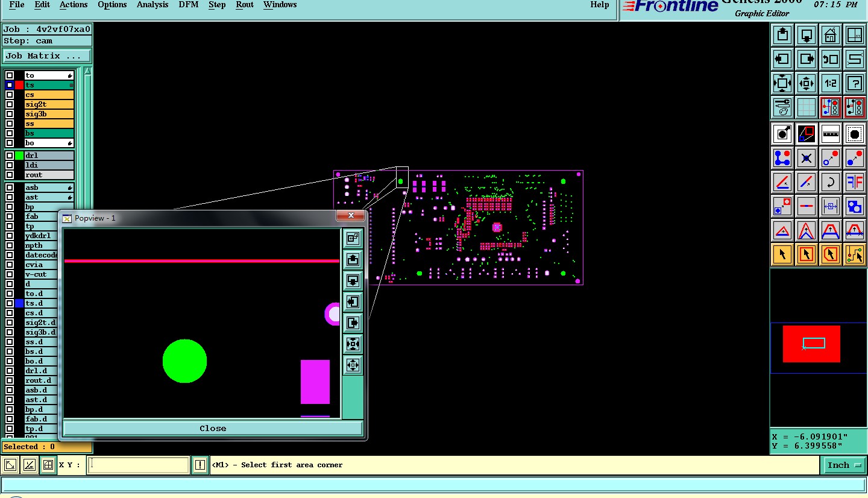Open the Step menu

tap(217, 5)
